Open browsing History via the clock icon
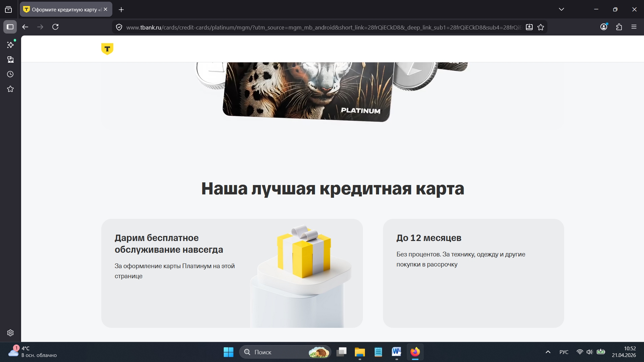The width and height of the screenshot is (644, 362). 10,74
